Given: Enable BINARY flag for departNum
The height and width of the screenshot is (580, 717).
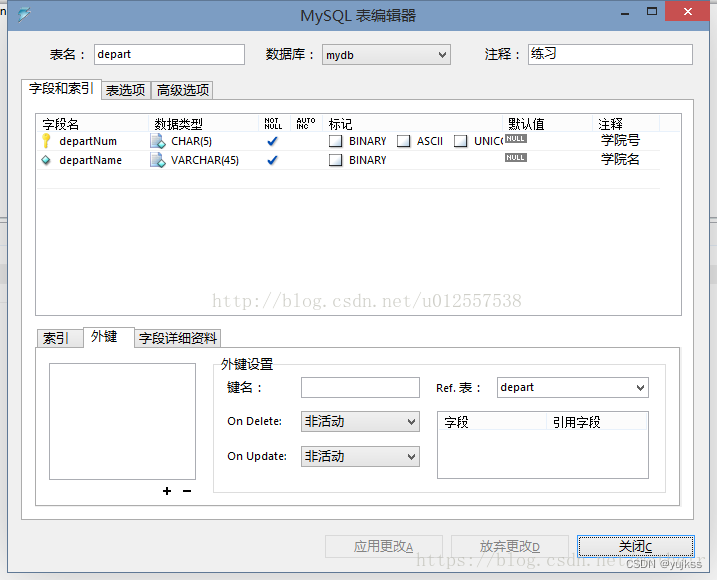Looking at the screenshot, I should (x=335, y=141).
